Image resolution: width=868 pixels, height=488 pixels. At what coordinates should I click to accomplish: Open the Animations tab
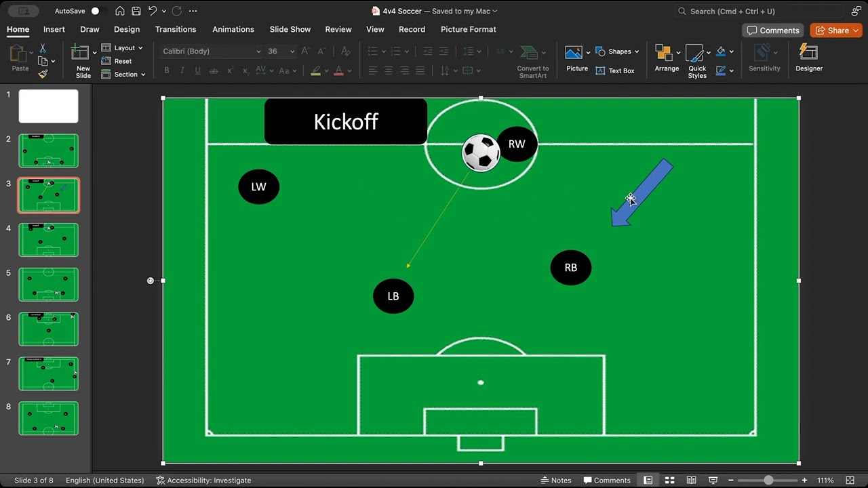coord(233,29)
